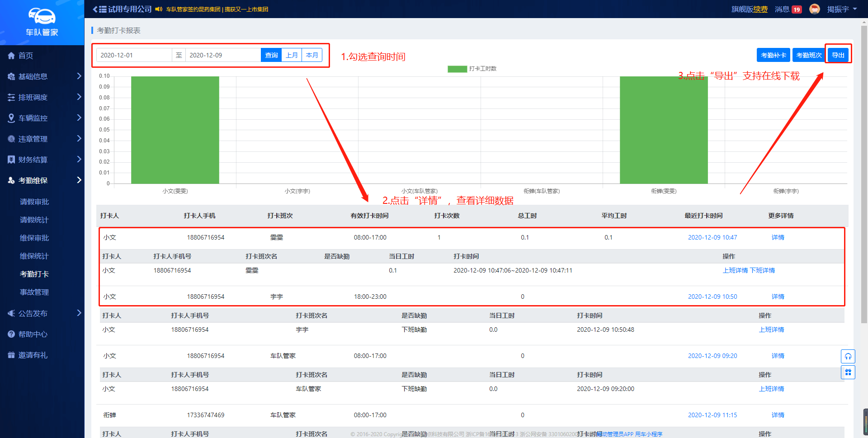Click the 导出 export button
Viewport: 868px width, 438px height.
coord(838,55)
